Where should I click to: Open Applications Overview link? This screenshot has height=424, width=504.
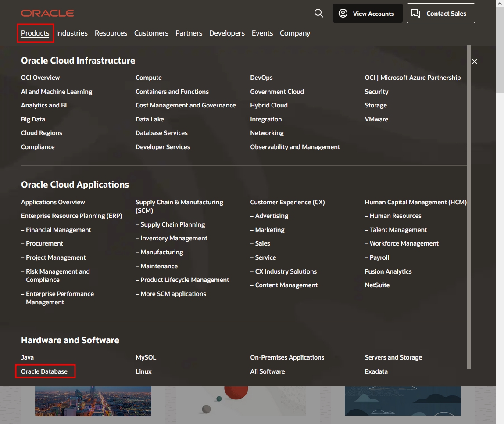pyautogui.click(x=53, y=203)
